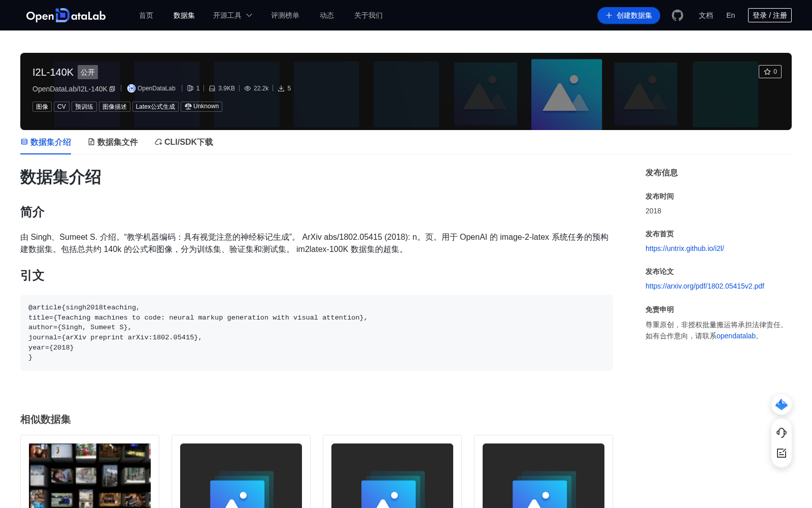
Task: Open 文档 link in header
Action: point(706,16)
